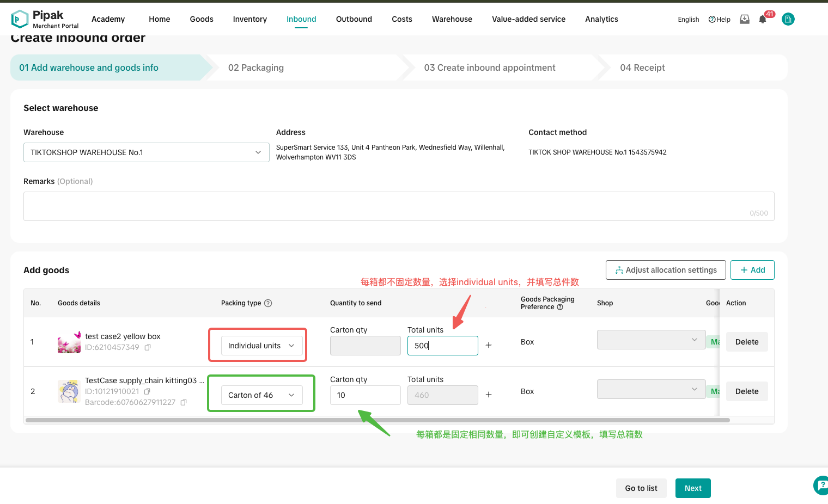Image resolution: width=828 pixels, height=504 pixels.
Task: Open the Individual units packing type dropdown
Action: click(x=261, y=346)
